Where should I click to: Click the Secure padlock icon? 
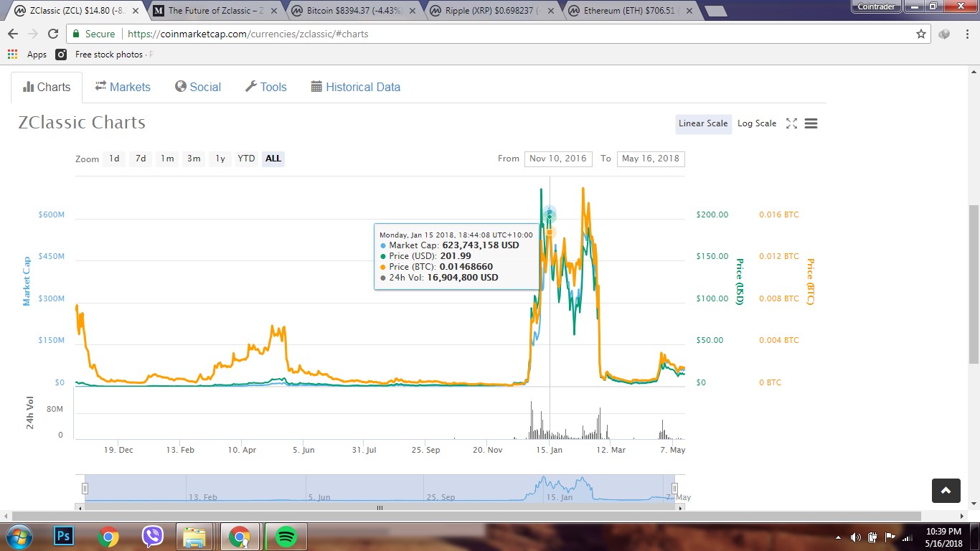point(76,34)
